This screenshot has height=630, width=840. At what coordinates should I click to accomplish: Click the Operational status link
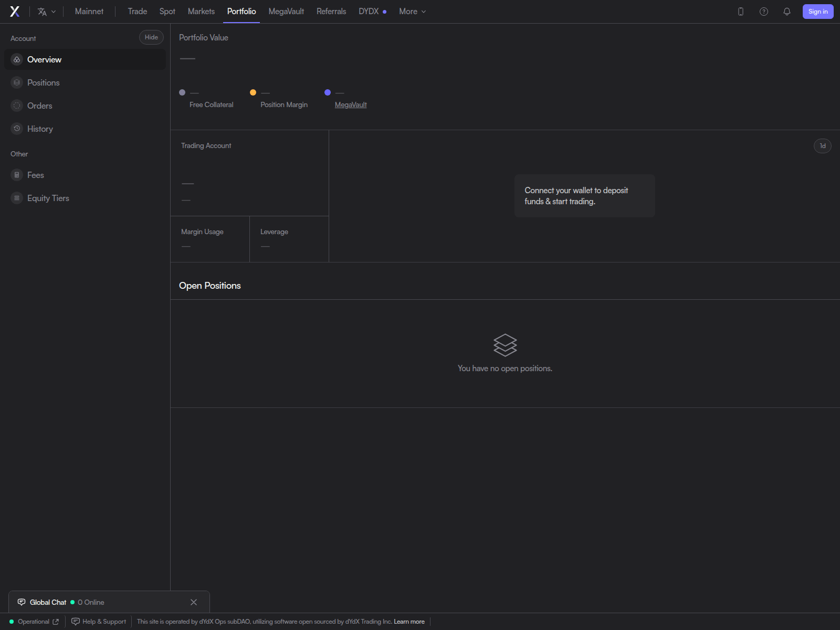pyautogui.click(x=34, y=622)
